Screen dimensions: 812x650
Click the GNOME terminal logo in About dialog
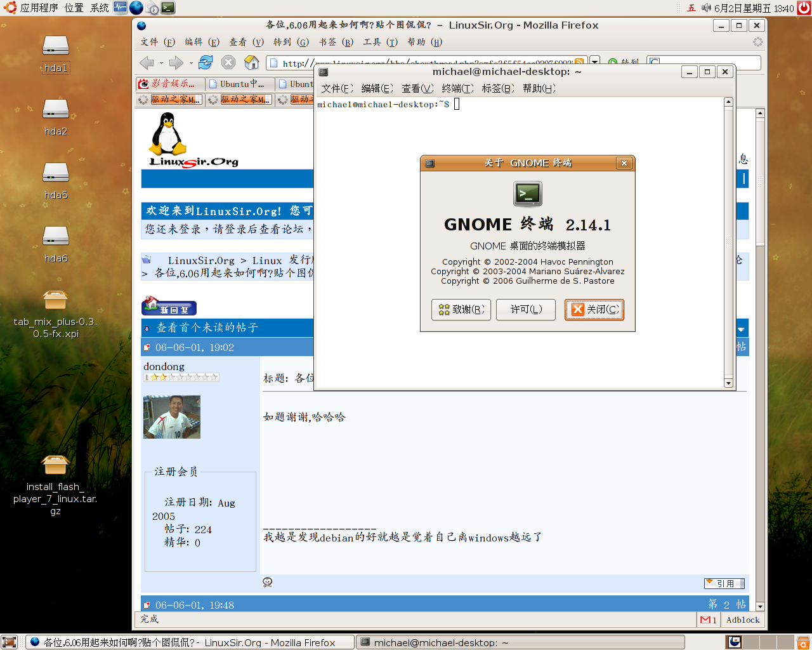point(528,194)
